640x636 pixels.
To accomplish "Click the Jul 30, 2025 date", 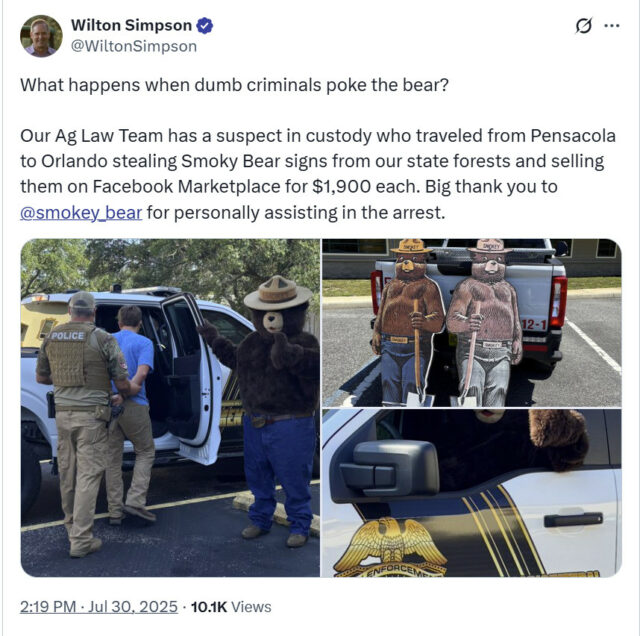I will pos(133,607).
